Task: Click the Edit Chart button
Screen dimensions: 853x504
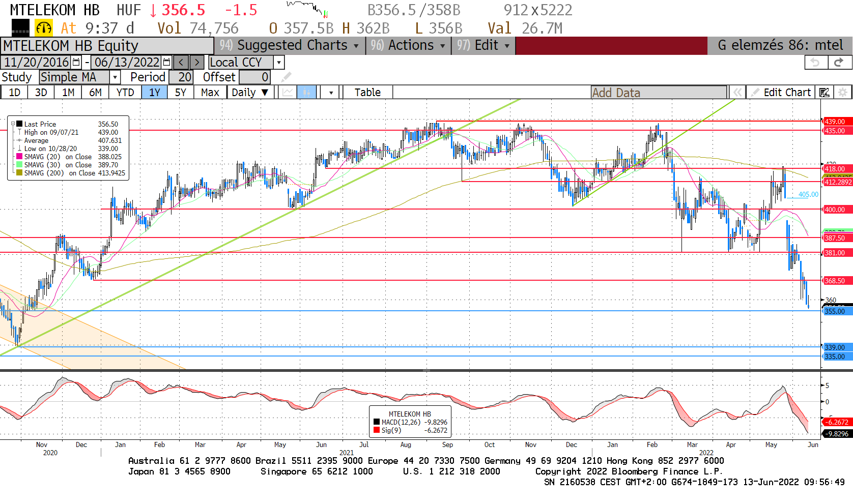Action: point(781,92)
